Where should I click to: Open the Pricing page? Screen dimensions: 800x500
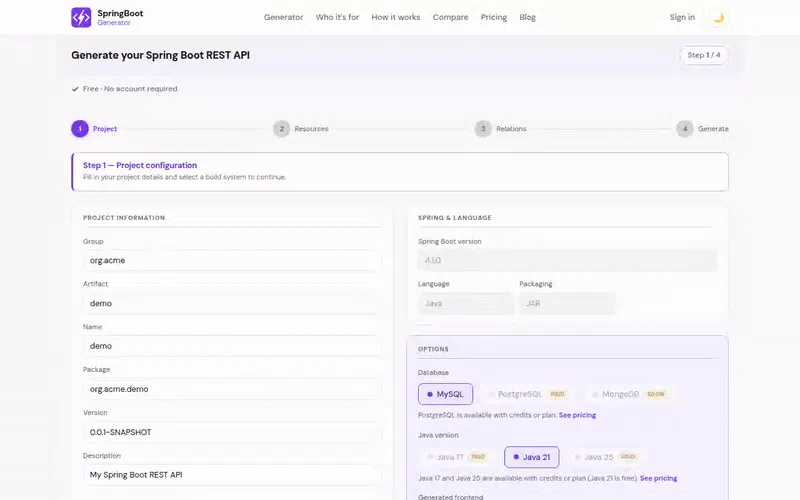pyautogui.click(x=493, y=17)
